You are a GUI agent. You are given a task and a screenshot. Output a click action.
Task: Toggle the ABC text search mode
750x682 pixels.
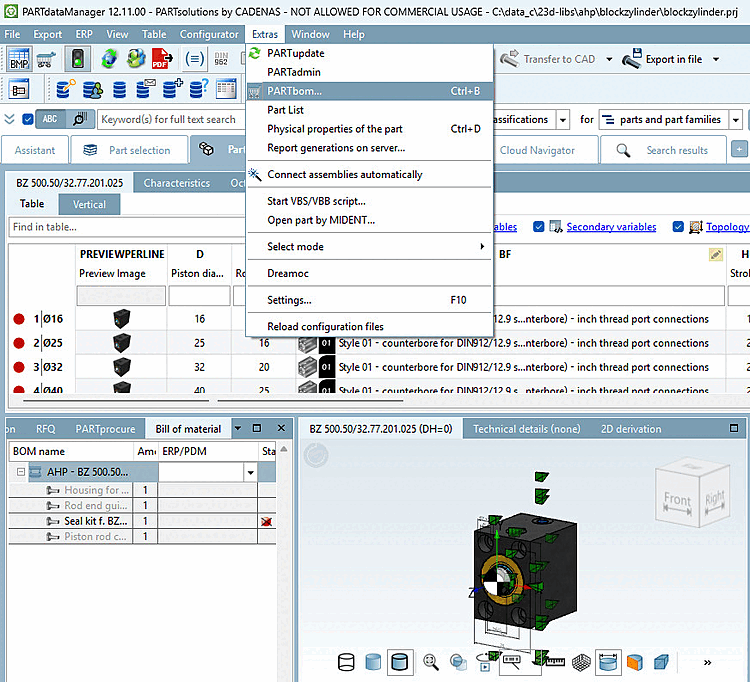[x=50, y=119]
